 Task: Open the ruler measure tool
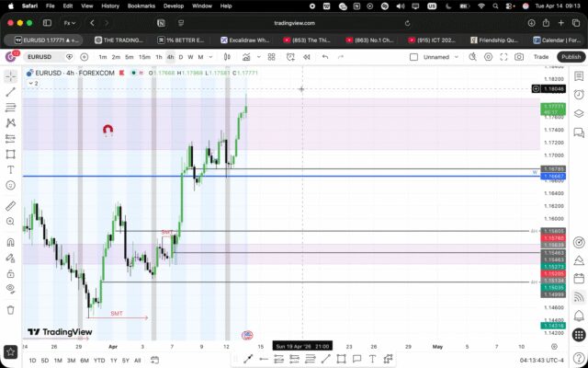point(10,207)
